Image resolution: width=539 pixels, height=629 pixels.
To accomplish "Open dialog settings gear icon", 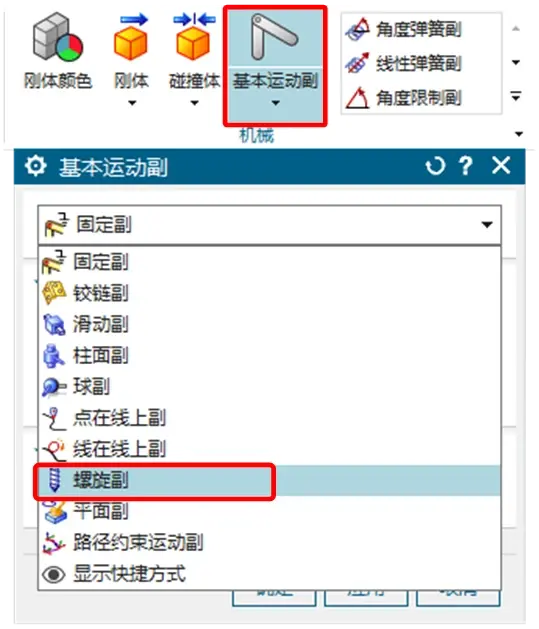I will pos(36,166).
